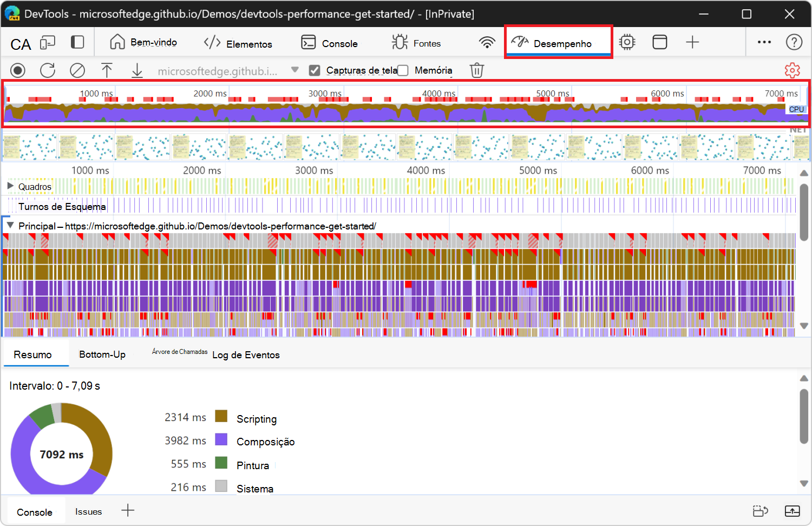
Task: Switch to the Issues panel
Action: [88, 511]
